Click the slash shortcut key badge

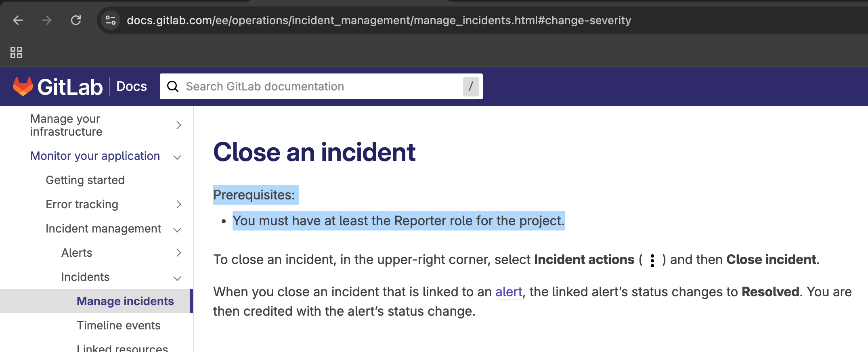coord(471,86)
